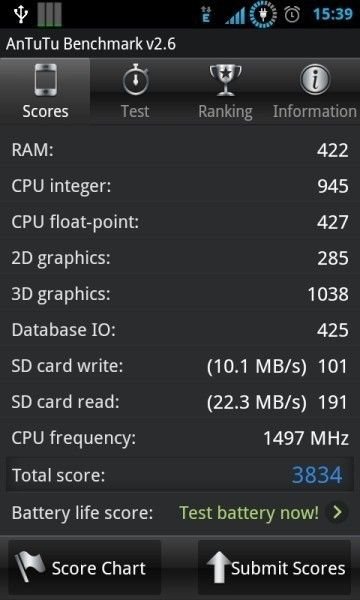Tap the charging battery status icon

(263, 15)
